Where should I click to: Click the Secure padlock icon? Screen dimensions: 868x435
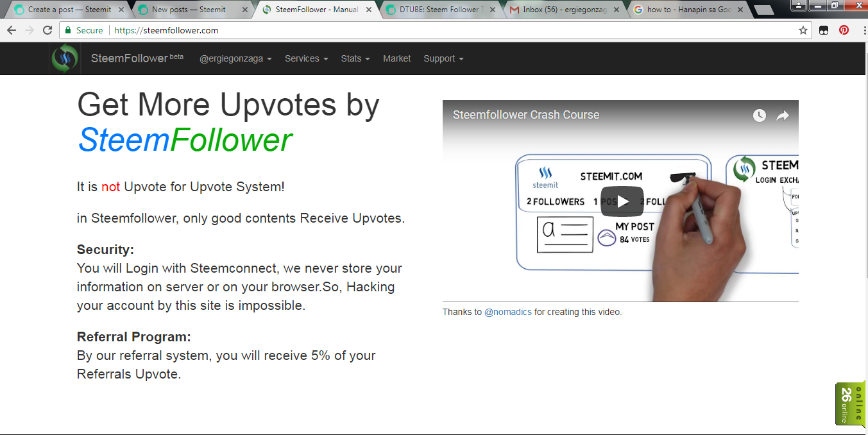pyautogui.click(x=68, y=30)
